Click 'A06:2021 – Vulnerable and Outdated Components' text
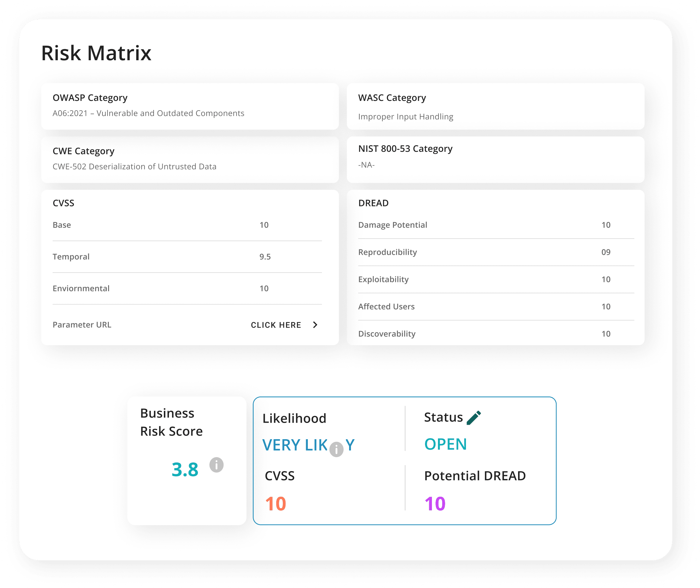This screenshot has width=700, height=588. point(148,113)
